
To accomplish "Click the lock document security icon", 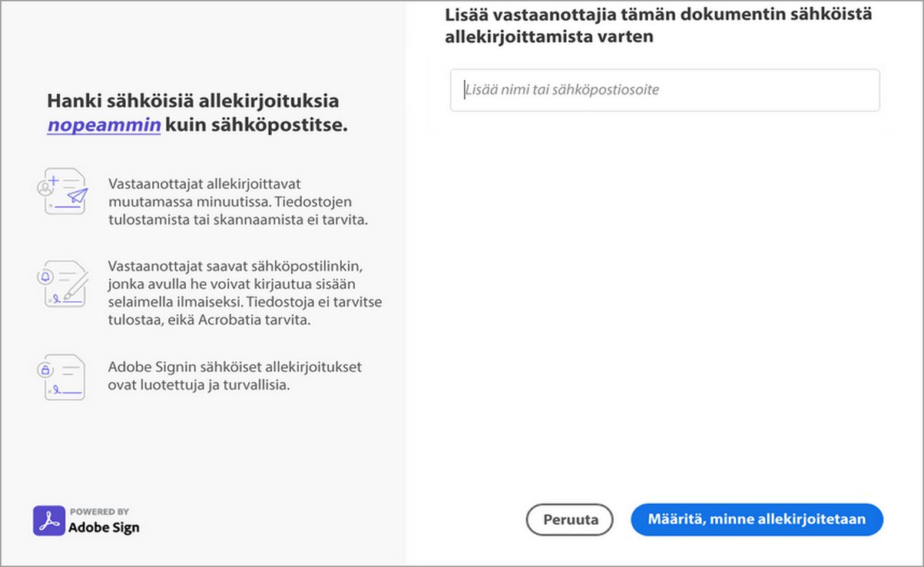I will tap(63, 376).
